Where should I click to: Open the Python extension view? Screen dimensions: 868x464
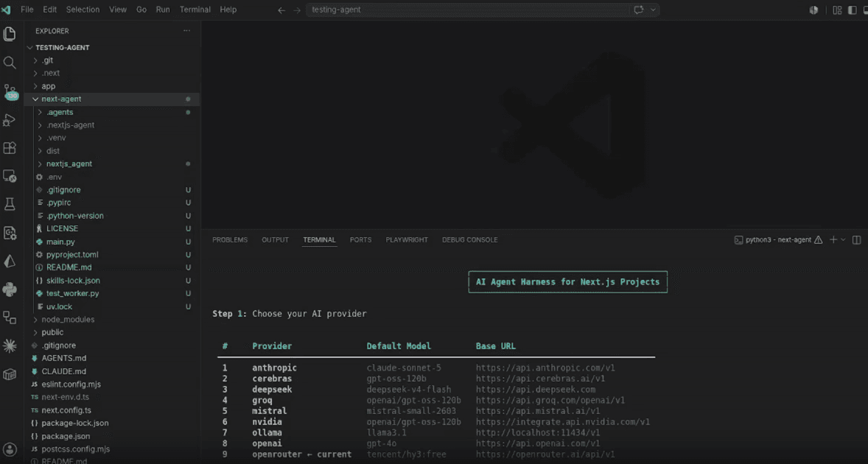point(10,289)
